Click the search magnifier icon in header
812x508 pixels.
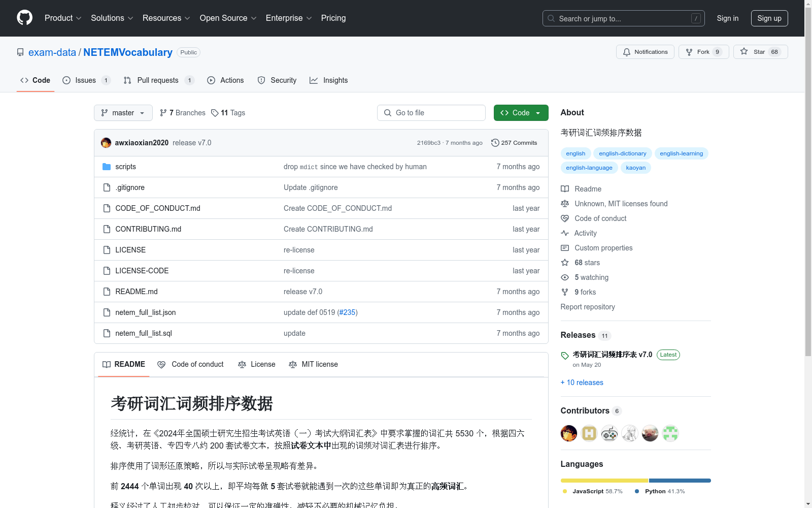click(551, 18)
